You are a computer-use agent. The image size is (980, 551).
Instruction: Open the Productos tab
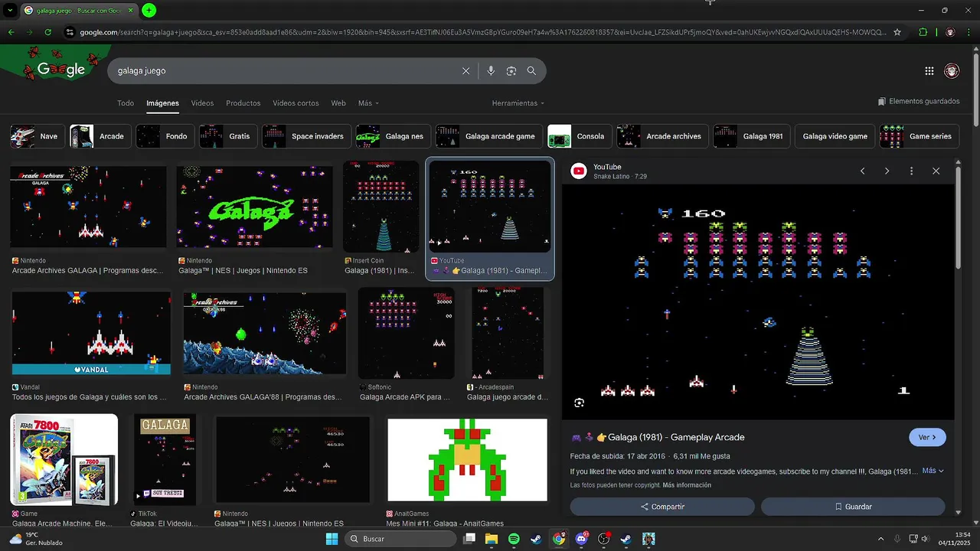[x=243, y=103]
